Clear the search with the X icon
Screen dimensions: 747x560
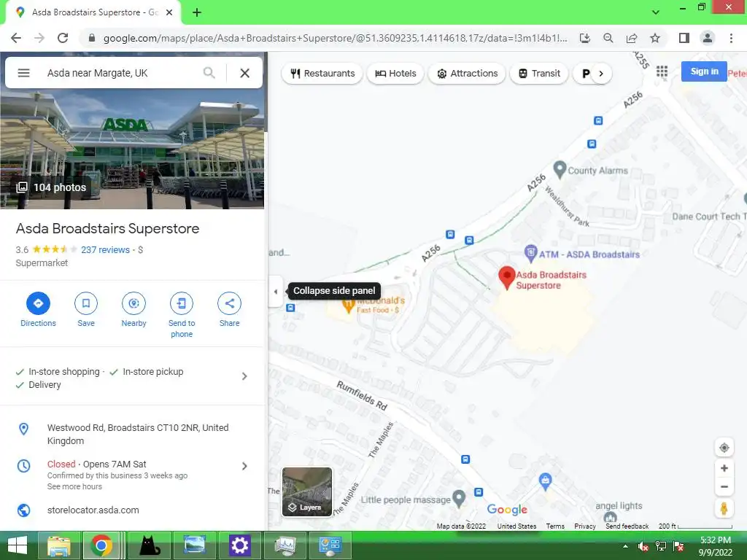pyautogui.click(x=245, y=73)
